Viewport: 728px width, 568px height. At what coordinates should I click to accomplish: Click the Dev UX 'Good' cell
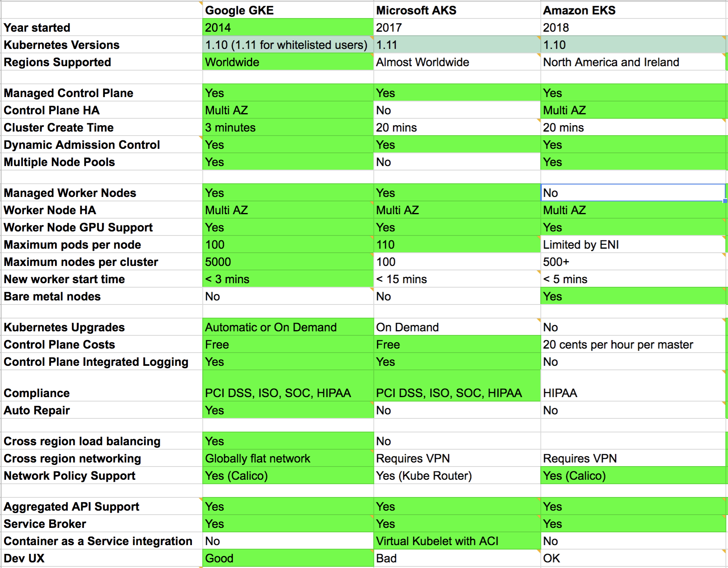288,558
